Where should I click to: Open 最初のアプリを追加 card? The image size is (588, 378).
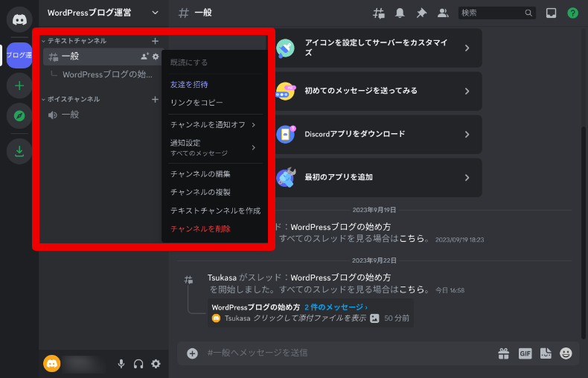377,177
